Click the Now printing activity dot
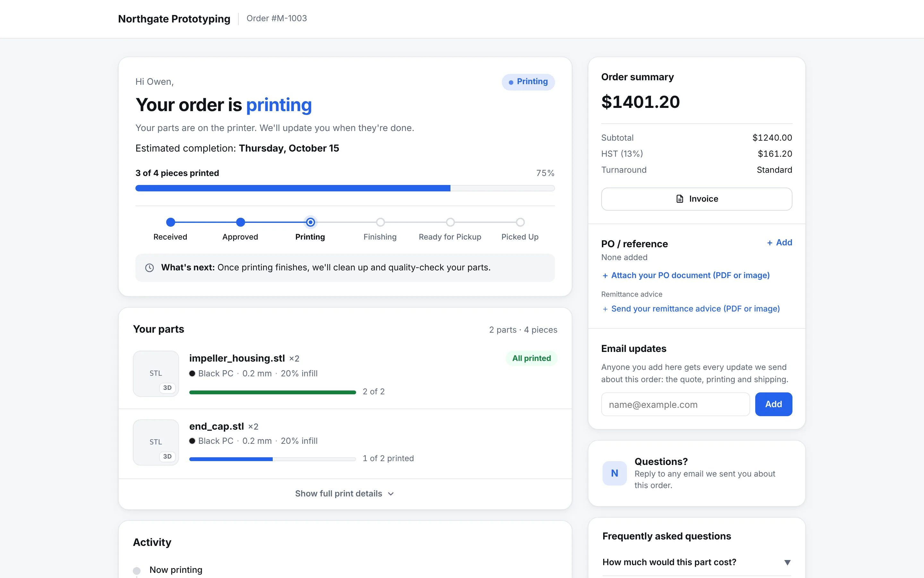Image resolution: width=924 pixels, height=578 pixels. [x=137, y=571]
